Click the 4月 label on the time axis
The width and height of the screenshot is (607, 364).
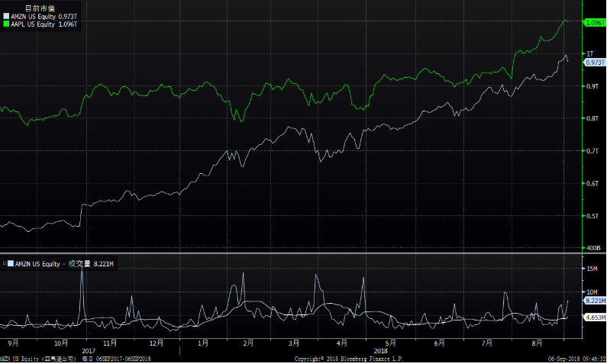pyautogui.click(x=342, y=343)
